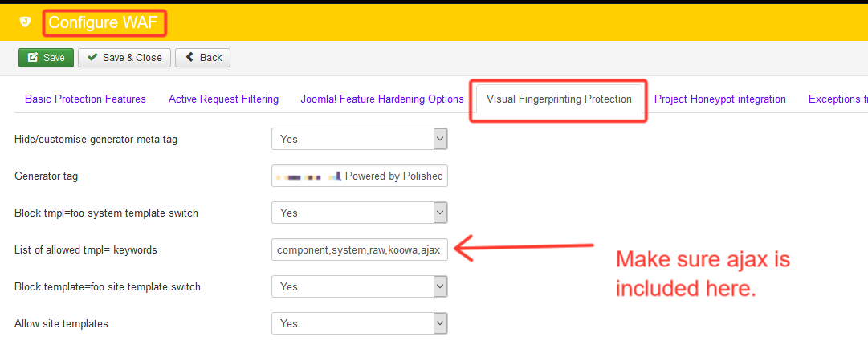Viewport: 868px width, 361px height.
Task: Click the Configure WAF page title
Action: tap(103, 22)
